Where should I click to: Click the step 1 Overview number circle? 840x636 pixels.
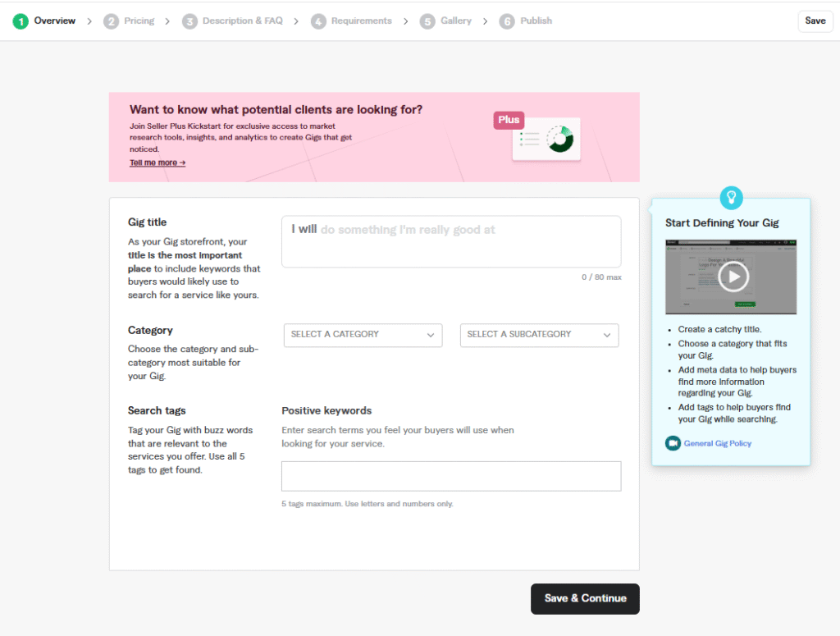click(21, 21)
